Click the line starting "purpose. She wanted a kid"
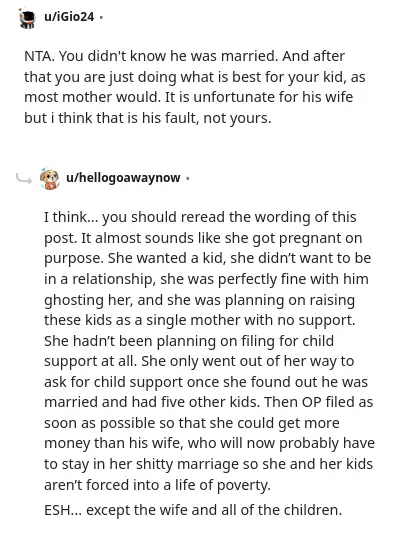 tap(207, 258)
